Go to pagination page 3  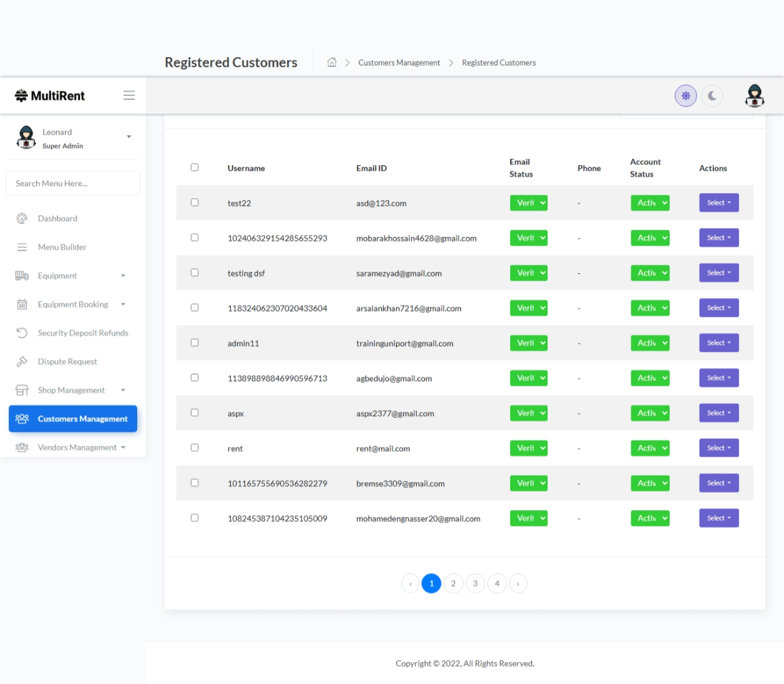pyautogui.click(x=475, y=584)
